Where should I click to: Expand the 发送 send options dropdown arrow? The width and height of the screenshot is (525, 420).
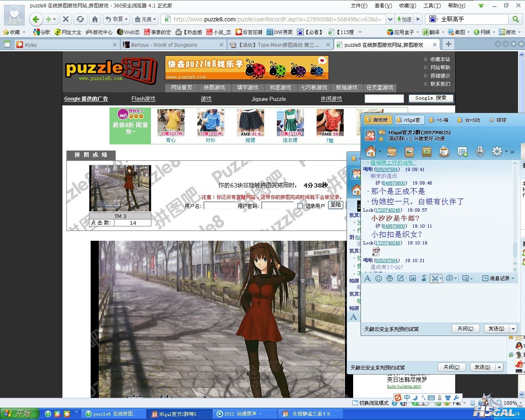[x=513, y=329]
